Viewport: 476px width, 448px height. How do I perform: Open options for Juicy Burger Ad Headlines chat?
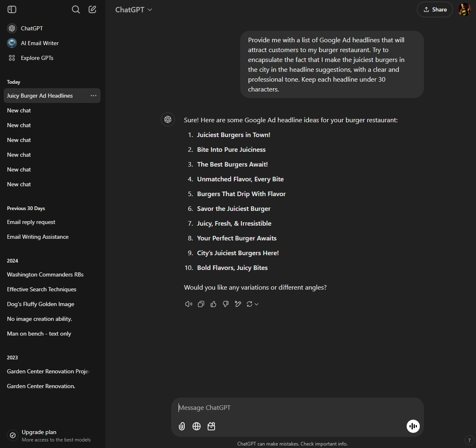pyautogui.click(x=94, y=95)
